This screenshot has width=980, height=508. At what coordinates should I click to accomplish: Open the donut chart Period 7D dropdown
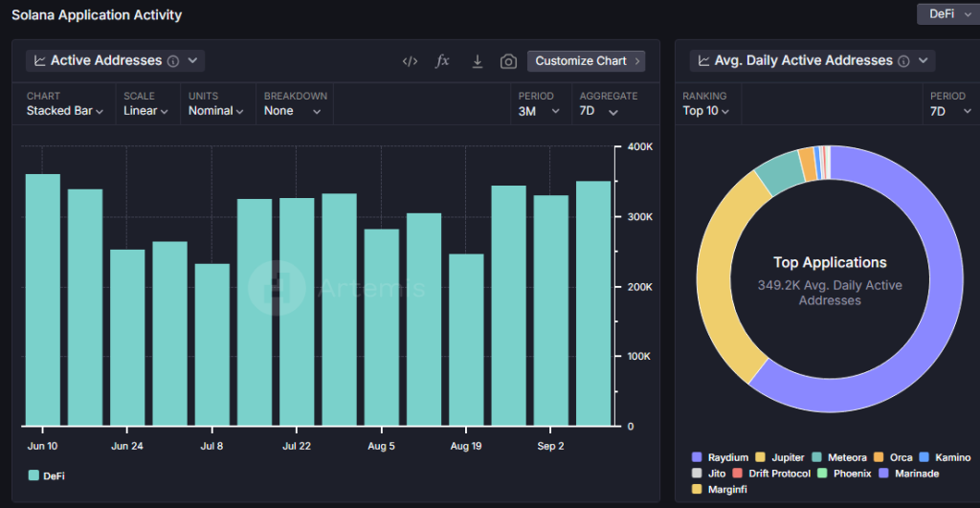tap(950, 111)
